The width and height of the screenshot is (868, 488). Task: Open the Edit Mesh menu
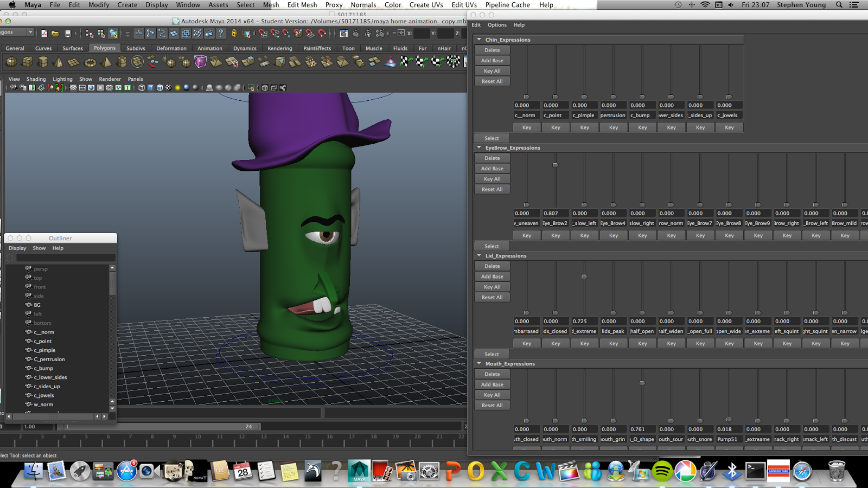tap(302, 5)
